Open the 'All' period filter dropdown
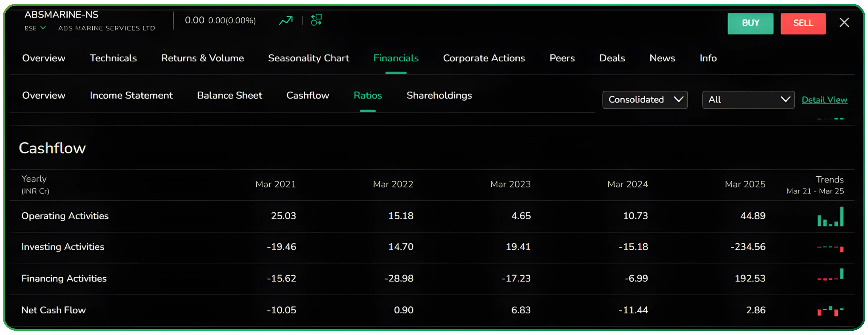 748,100
